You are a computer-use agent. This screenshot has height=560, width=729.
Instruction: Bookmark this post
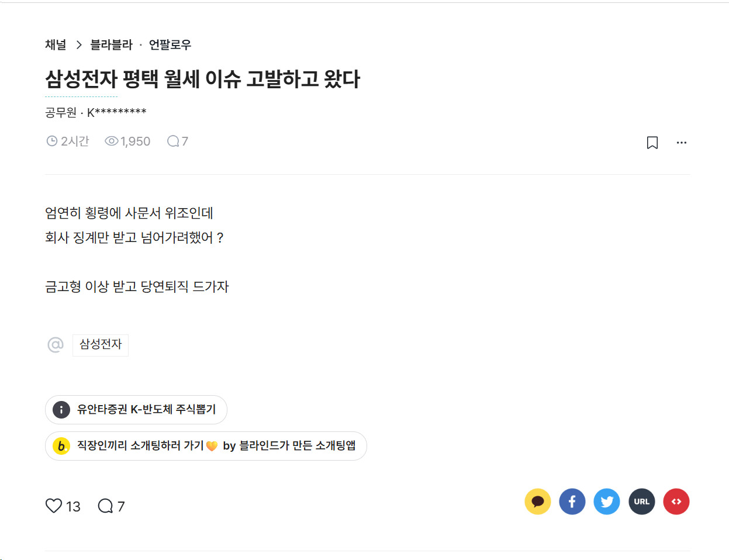point(652,143)
